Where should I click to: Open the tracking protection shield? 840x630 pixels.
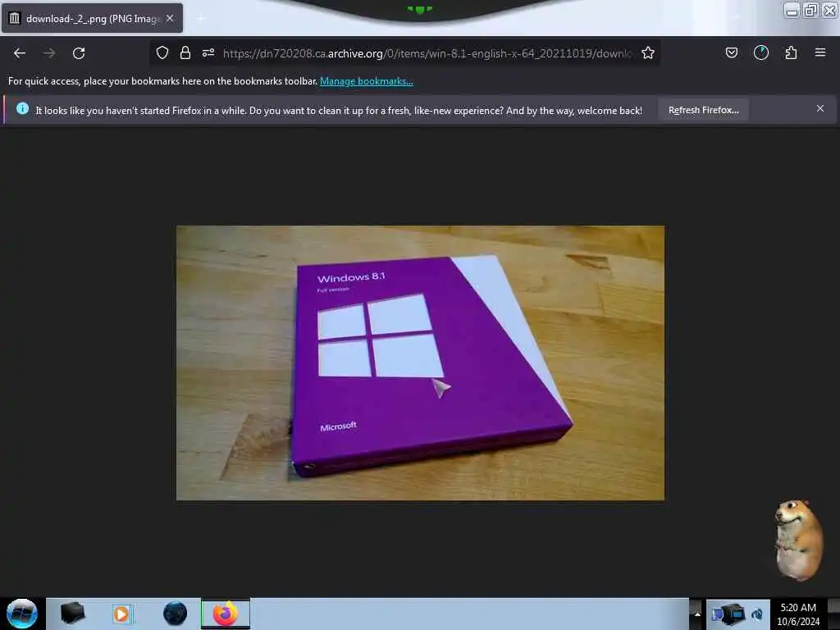pos(162,52)
